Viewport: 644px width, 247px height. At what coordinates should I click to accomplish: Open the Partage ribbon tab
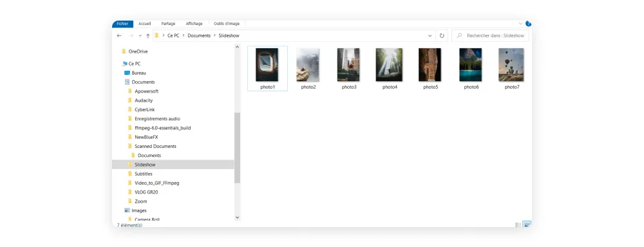[168, 24]
